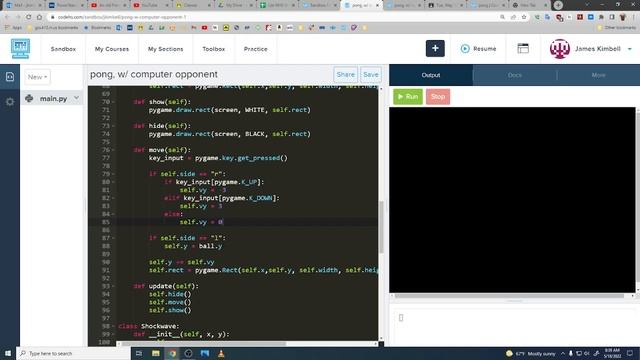The width and height of the screenshot is (640, 360).
Task: Click the Python icon beside main.py
Action: click(x=29, y=98)
